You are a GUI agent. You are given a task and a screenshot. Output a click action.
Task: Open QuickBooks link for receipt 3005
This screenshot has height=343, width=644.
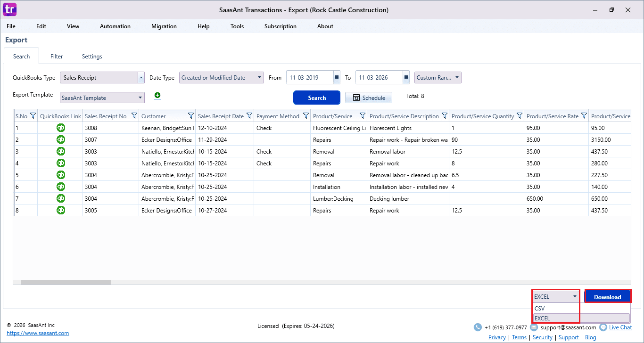coord(61,210)
